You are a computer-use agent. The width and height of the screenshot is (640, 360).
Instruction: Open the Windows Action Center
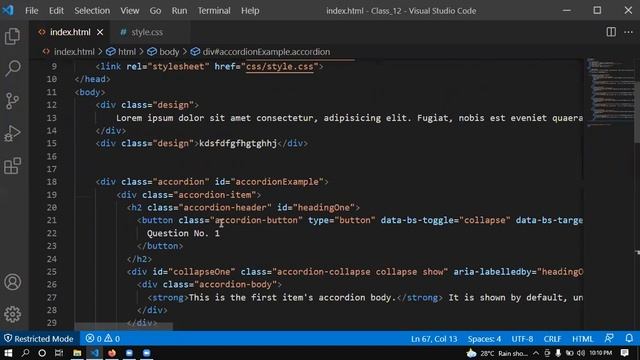tap(625, 353)
